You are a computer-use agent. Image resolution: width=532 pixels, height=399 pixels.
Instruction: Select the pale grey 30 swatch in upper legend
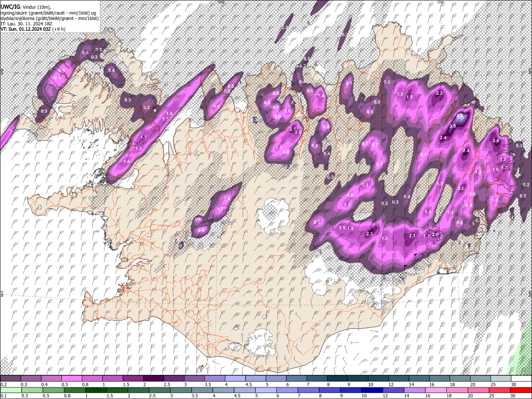[521, 379]
